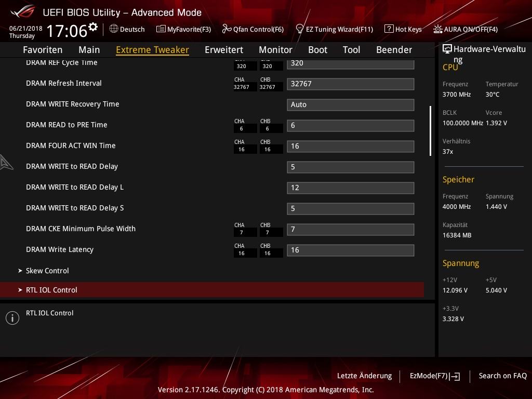The height and width of the screenshot is (399, 532).
Task: Switch to the Main tab
Action: [89, 50]
